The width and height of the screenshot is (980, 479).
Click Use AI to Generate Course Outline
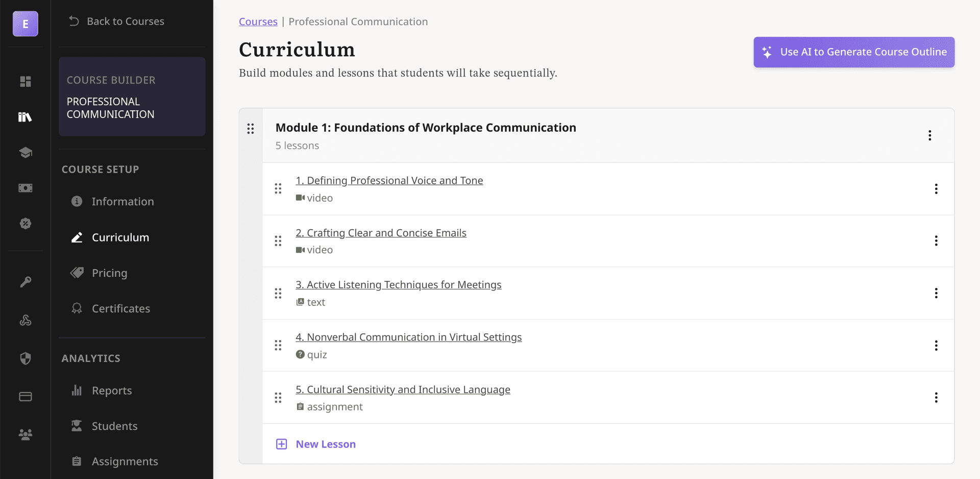coord(853,52)
